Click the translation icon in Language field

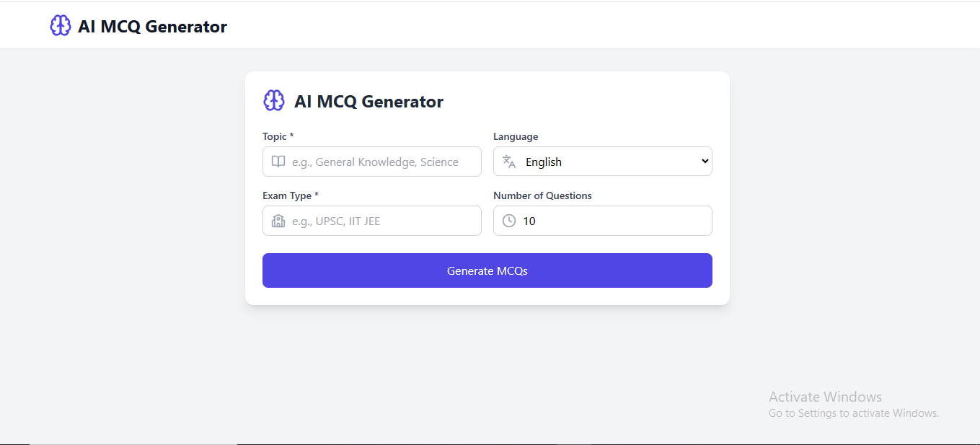pyautogui.click(x=508, y=162)
